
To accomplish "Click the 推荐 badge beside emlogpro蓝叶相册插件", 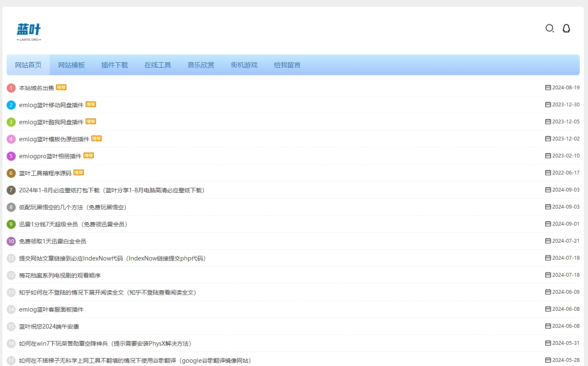I will click(x=89, y=155).
